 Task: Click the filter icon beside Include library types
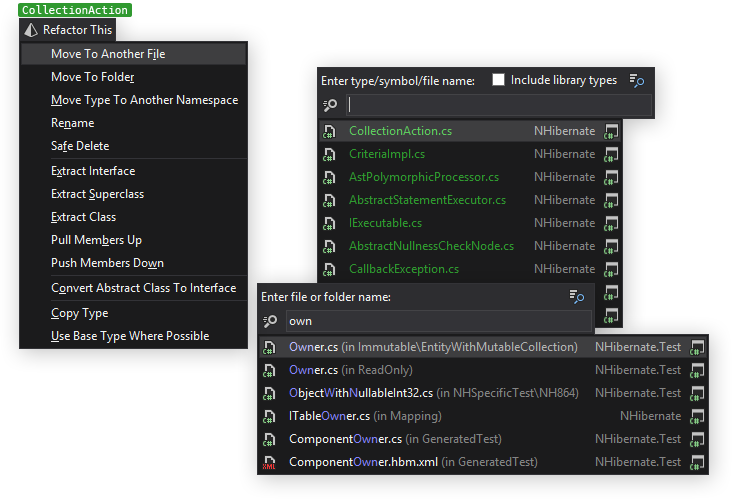click(x=637, y=80)
